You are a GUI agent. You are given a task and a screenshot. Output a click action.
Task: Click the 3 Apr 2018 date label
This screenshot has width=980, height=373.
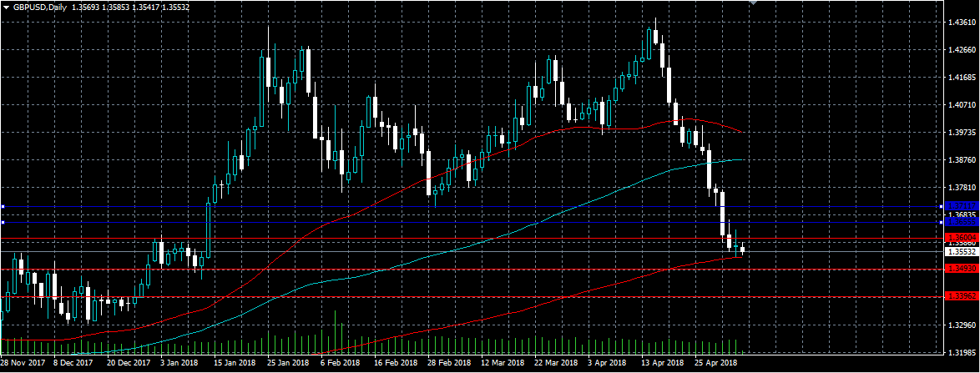[608, 363]
